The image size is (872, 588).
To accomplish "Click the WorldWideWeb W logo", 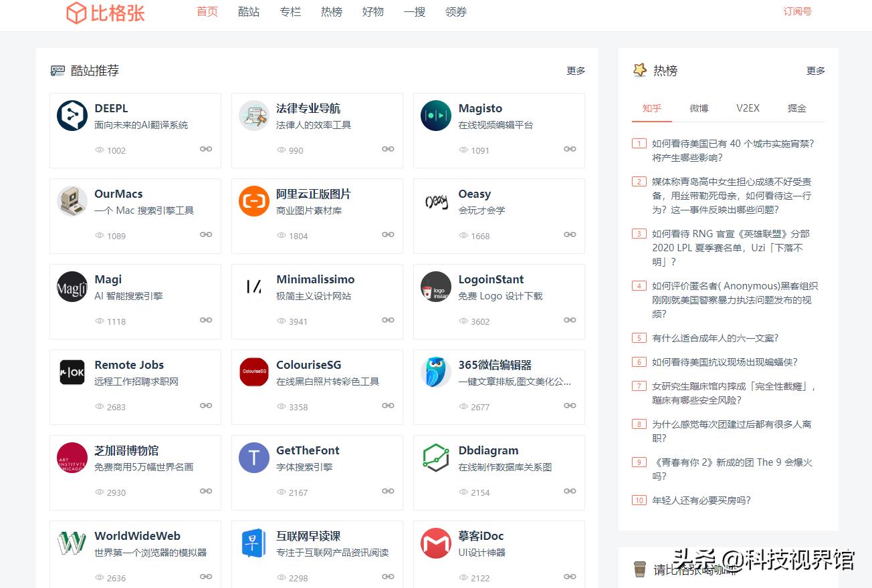I will [72, 543].
